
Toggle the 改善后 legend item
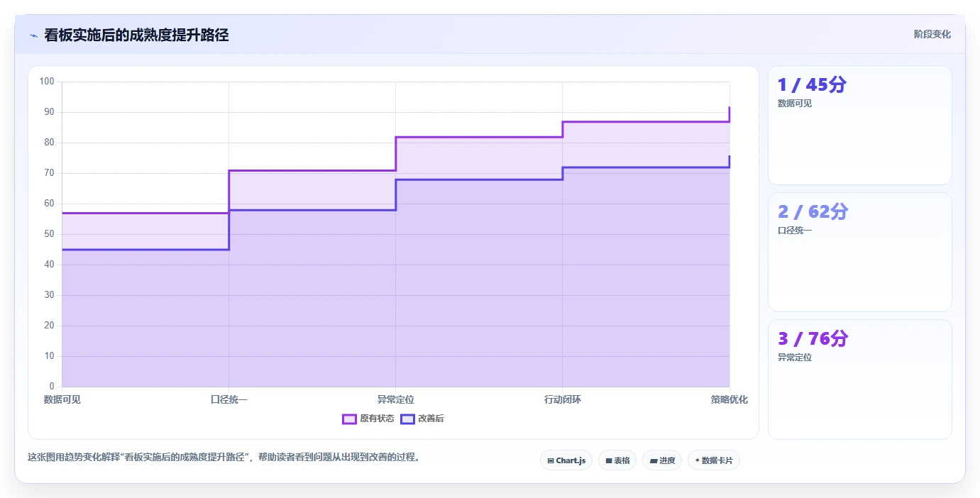coord(422,419)
